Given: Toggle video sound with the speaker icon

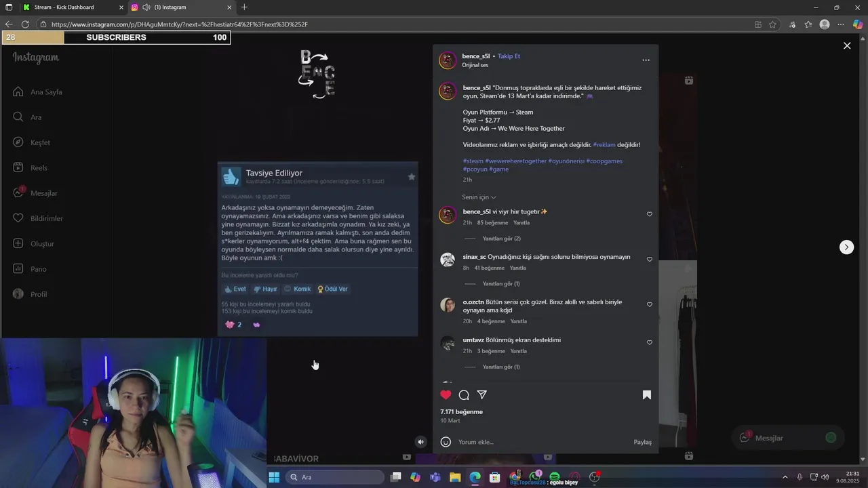Looking at the screenshot, I should point(420,442).
